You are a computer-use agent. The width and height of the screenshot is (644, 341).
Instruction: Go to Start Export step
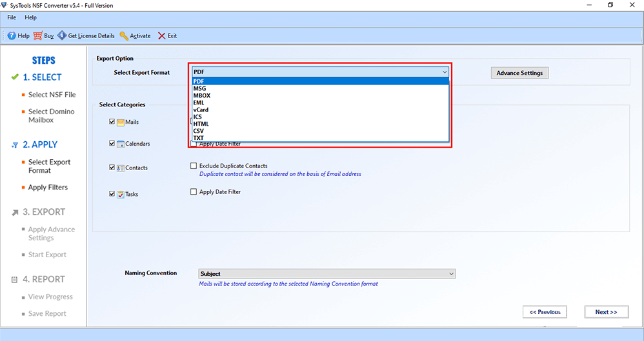pyautogui.click(x=47, y=255)
